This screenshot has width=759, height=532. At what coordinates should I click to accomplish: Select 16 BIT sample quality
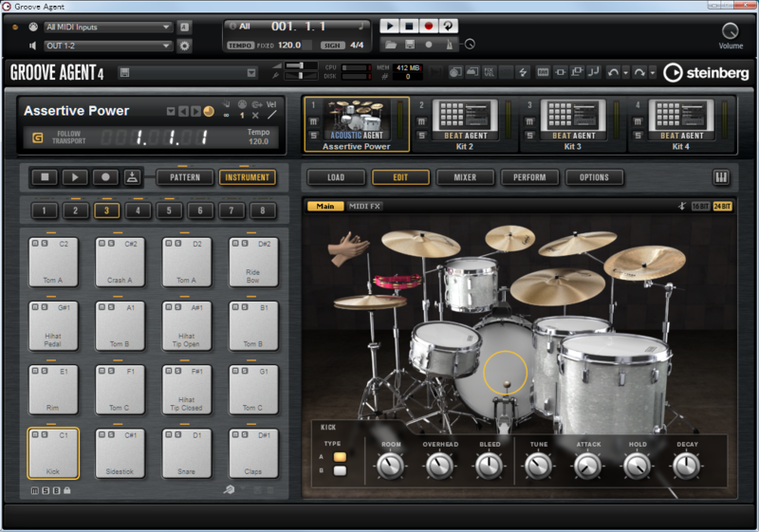click(700, 207)
